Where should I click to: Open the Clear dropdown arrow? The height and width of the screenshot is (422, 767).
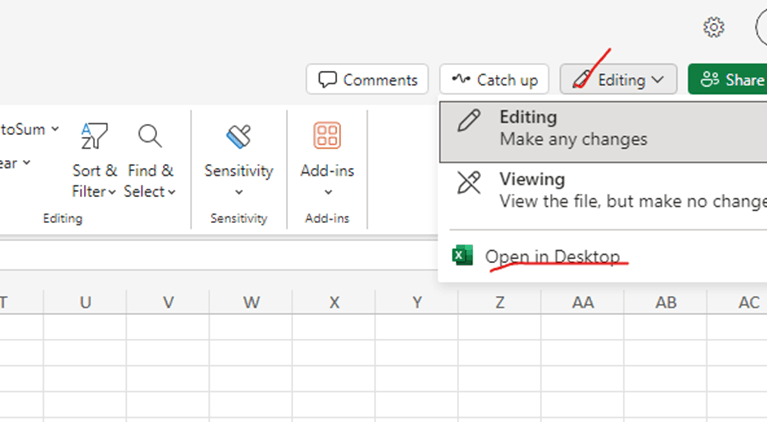pos(26,162)
